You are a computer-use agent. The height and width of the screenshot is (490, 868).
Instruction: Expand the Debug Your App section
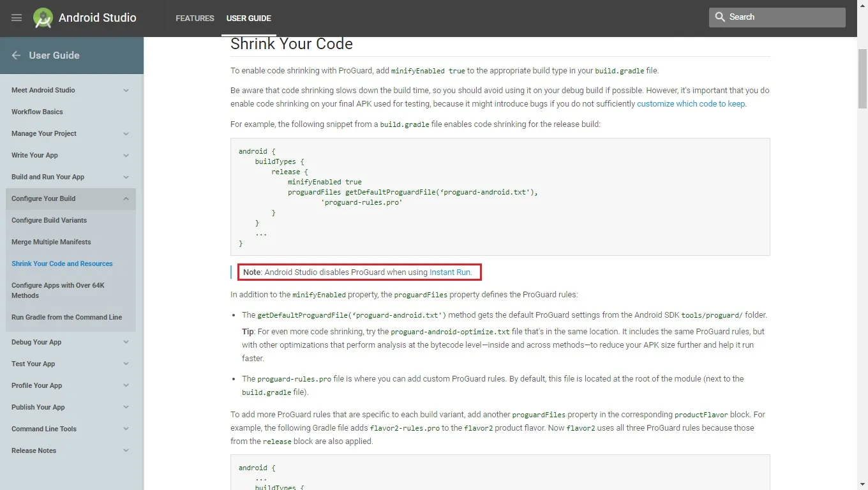pos(126,343)
